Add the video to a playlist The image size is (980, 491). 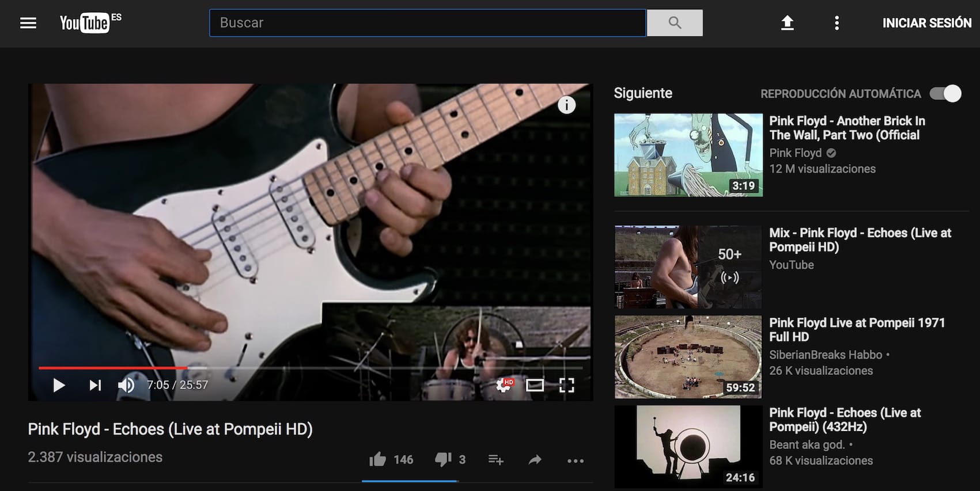pyautogui.click(x=495, y=460)
